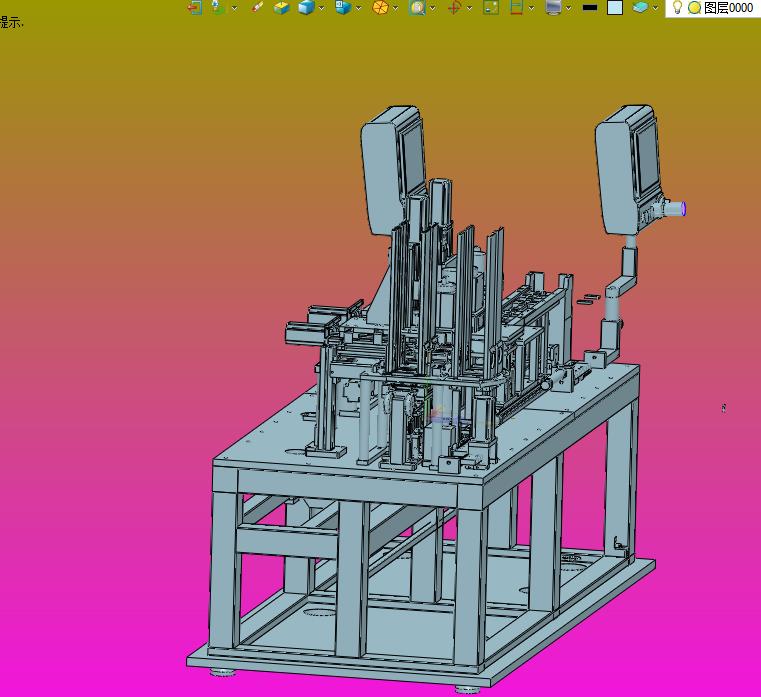Open the section bracket dropdown arrow
The width and height of the screenshot is (761, 697).
pyautogui.click(x=531, y=8)
